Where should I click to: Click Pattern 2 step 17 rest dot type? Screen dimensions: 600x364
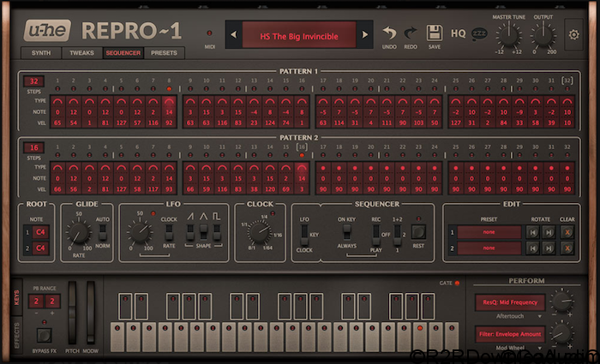(x=323, y=168)
